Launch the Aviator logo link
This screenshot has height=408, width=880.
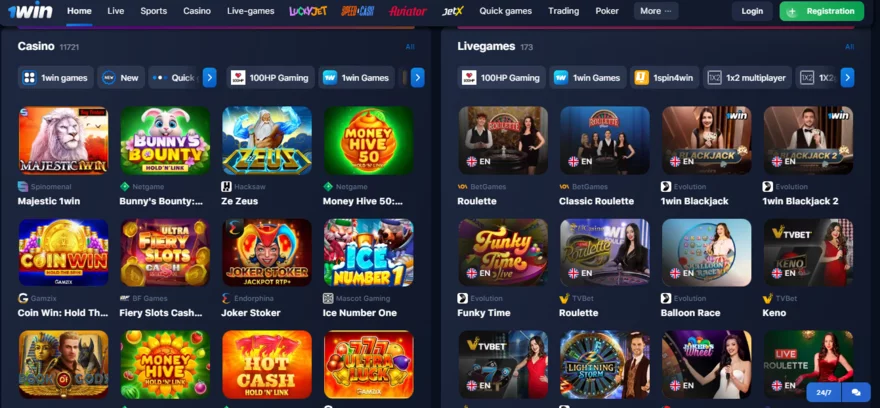408,11
